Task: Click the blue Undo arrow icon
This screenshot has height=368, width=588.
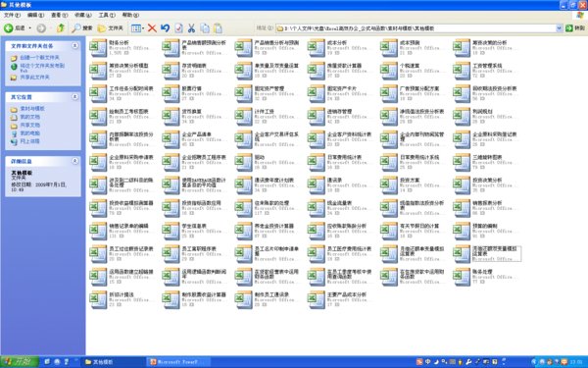Action: (x=165, y=28)
